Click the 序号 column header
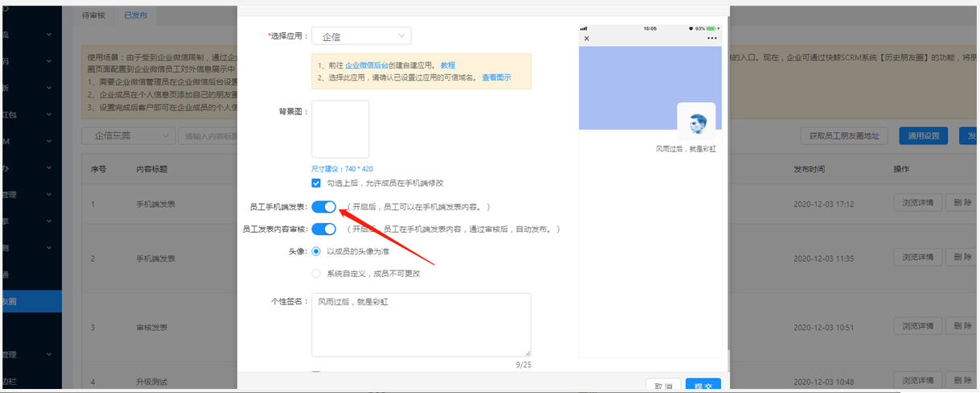This screenshot has width=980, height=393. pyautogui.click(x=98, y=170)
